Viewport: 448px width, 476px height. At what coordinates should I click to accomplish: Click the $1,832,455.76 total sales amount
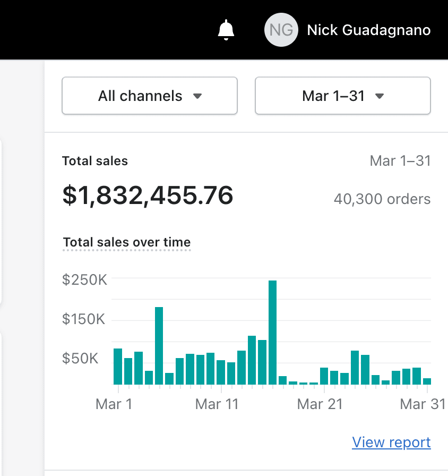(x=148, y=195)
